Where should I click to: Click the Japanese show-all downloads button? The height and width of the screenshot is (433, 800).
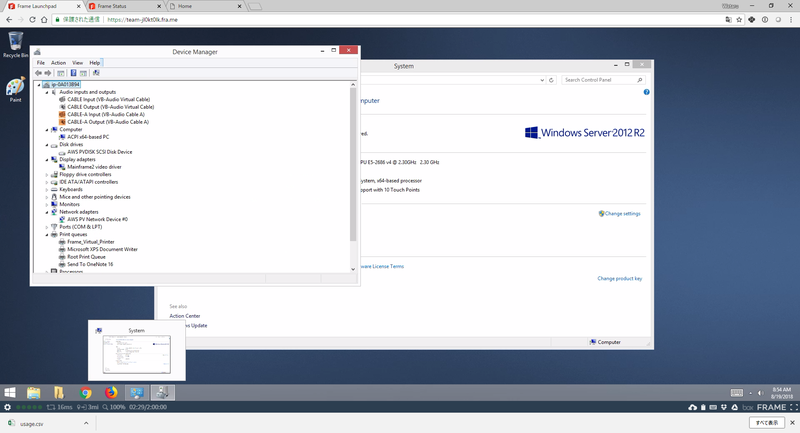point(766,423)
